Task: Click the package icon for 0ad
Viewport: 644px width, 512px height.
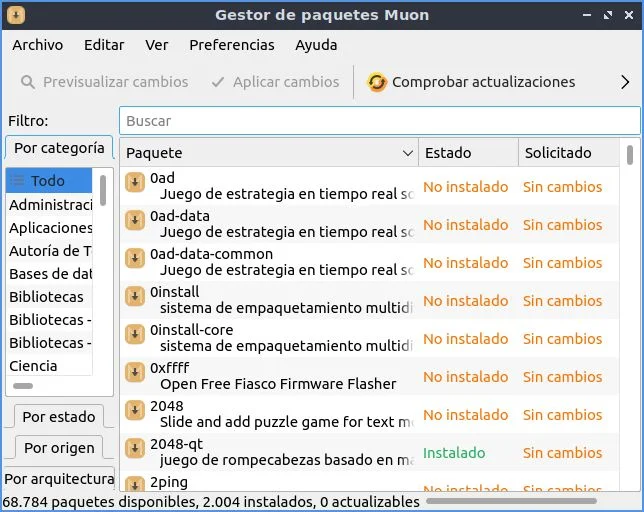Action: 135,182
